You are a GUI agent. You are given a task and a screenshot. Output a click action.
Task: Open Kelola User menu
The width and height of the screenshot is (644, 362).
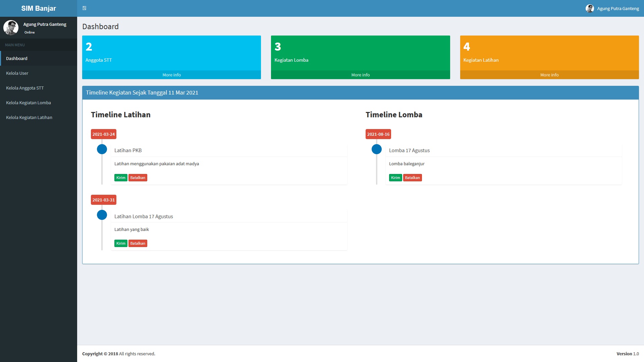[x=17, y=73]
